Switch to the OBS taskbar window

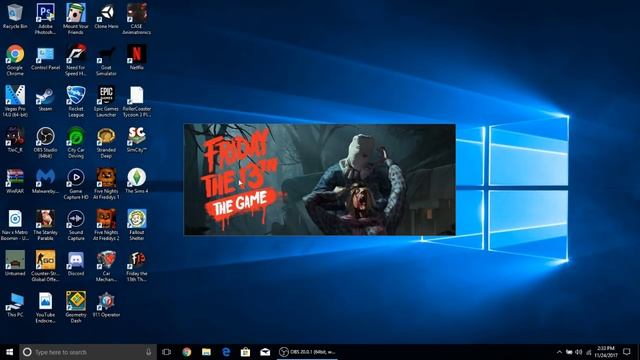pyautogui.click(x=307, y=352)
